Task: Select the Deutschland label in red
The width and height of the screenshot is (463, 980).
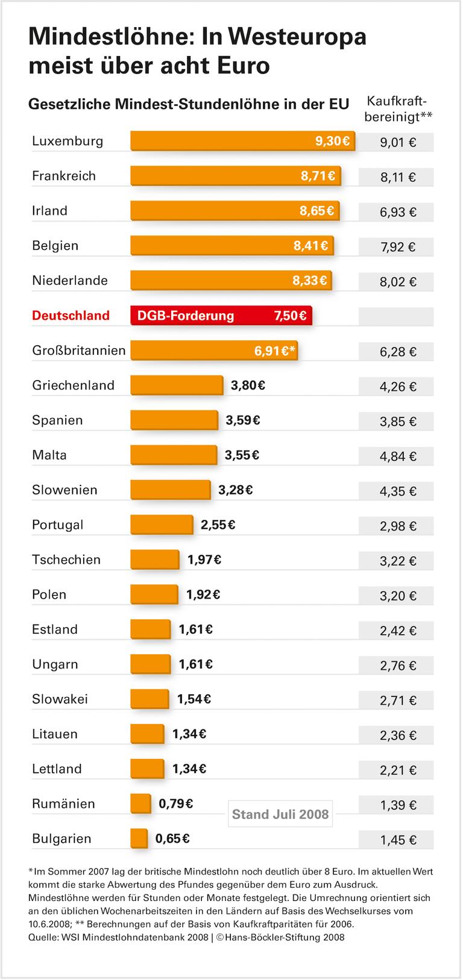Action: (x=71, y=316)
